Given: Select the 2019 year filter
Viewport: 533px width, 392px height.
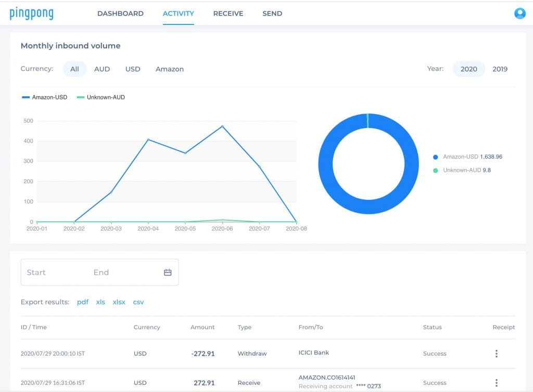Looking at the screenshot, I should tap(500, 69).
